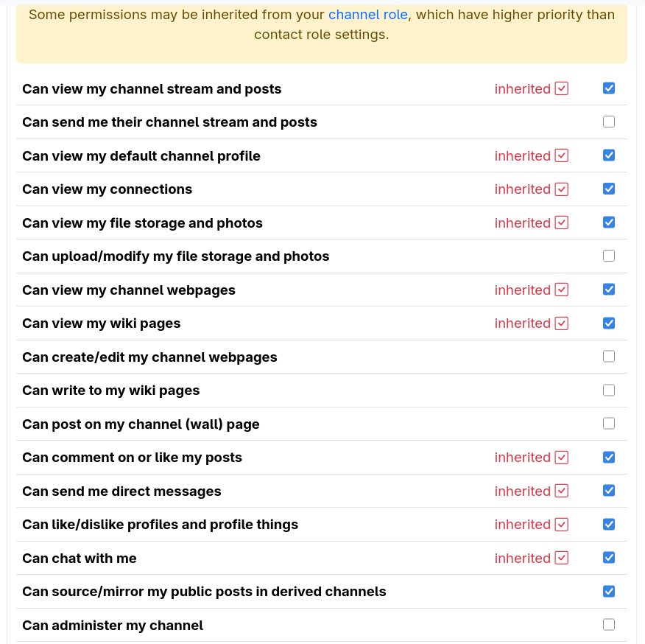
Task: Enable 'Can administer my channel' checkbox
Action: click(x=609, y=625)
